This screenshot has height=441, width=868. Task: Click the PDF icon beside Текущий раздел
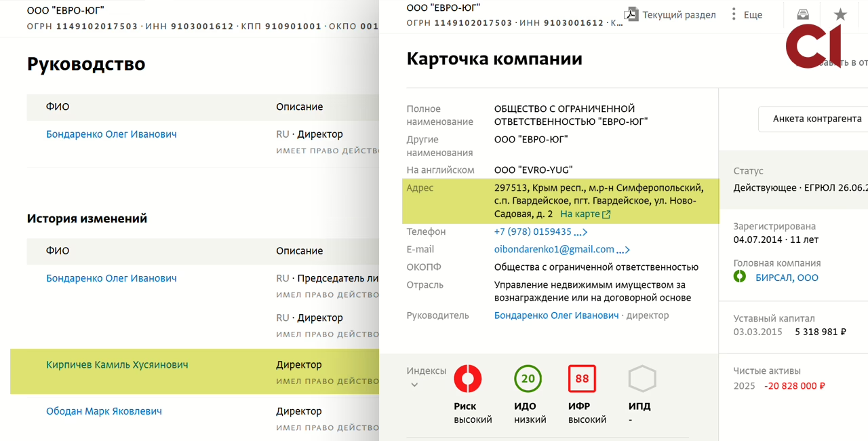[x=632, y=14]
